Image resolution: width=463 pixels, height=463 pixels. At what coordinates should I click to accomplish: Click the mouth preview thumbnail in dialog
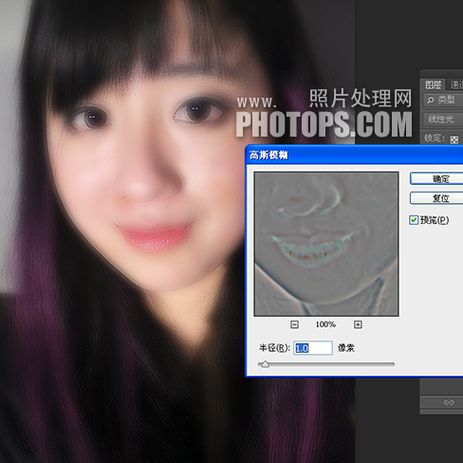point(326,244)
